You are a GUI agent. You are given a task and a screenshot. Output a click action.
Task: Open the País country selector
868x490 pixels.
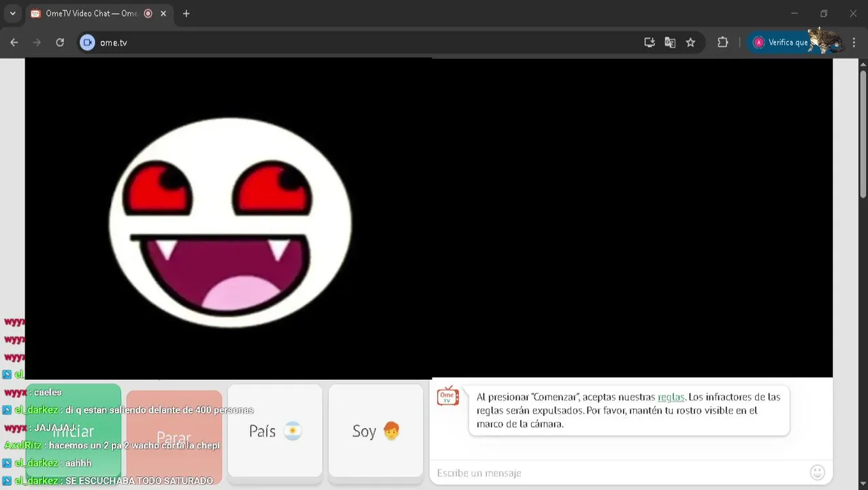(x=274, y=431)
